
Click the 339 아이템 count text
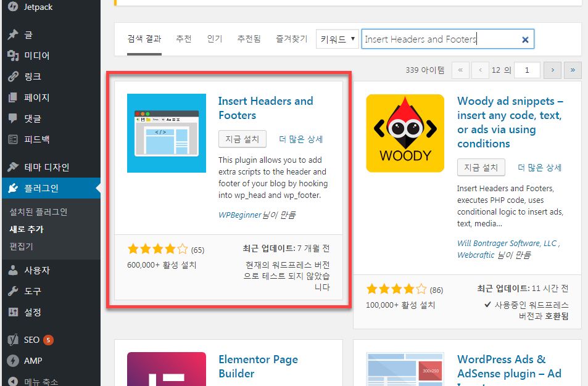click(425, 70)
